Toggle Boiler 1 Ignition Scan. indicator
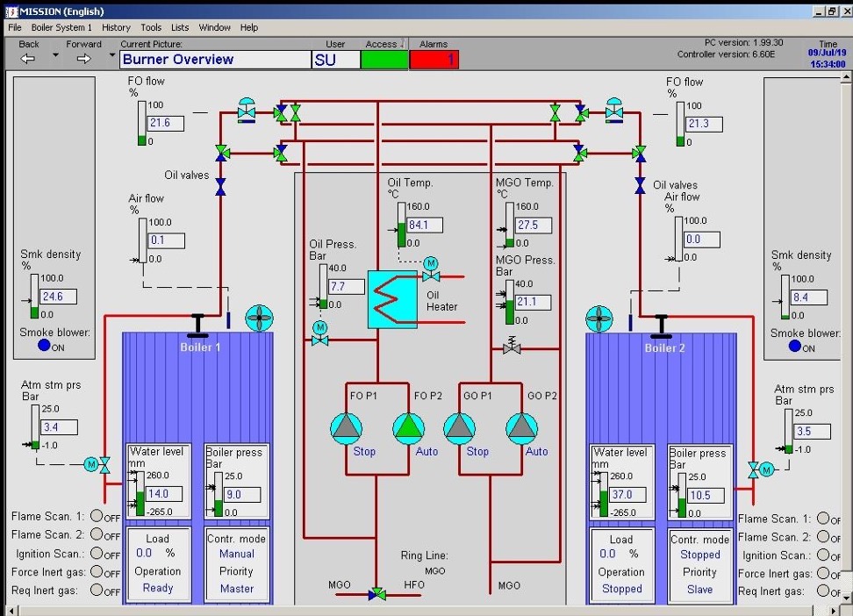This screenshot has height=616, width=853. pos(97,553)
